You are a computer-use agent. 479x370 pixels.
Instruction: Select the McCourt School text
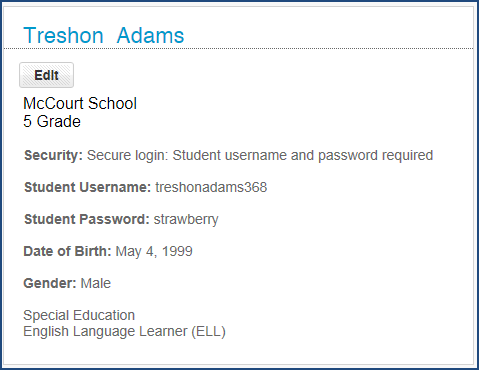(80, 103)
